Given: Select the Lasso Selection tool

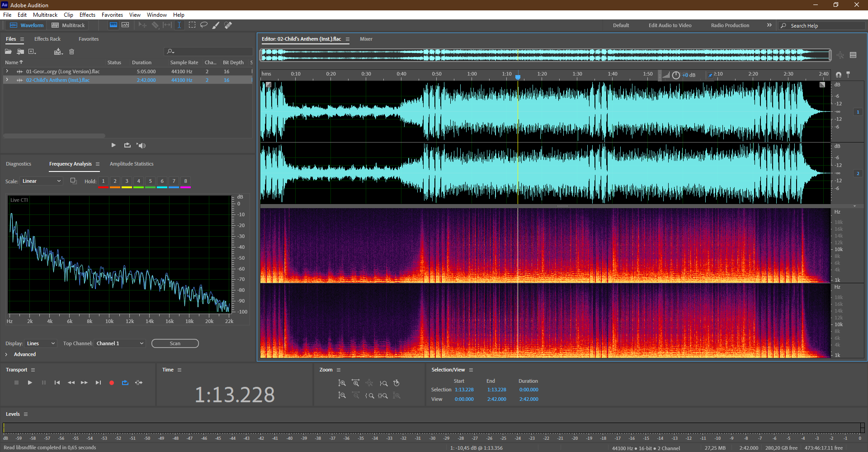Looking at the screenshot, I should tap(204, 25).
